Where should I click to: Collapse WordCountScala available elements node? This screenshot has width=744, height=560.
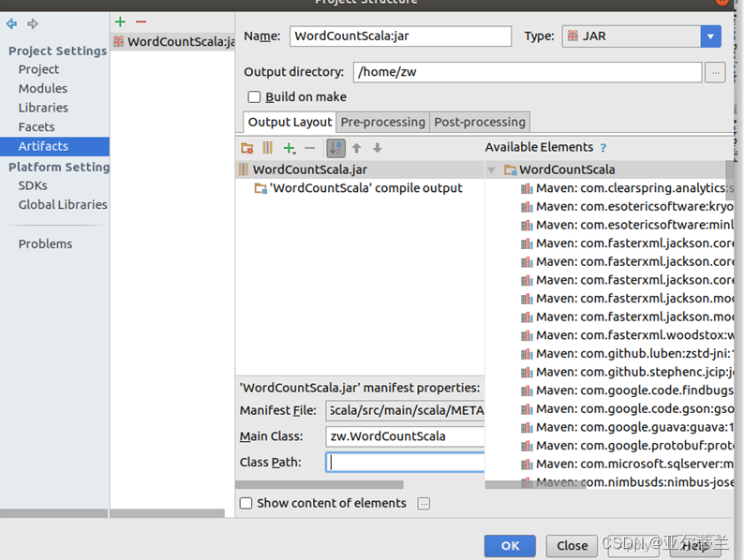click(492, 169)
